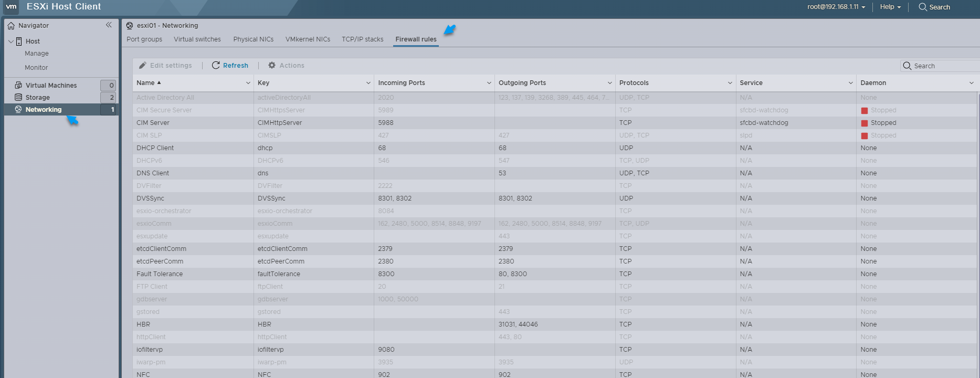Select Manage under Host
The height and width of the screenshot is (378, 980).
(37, 54)
